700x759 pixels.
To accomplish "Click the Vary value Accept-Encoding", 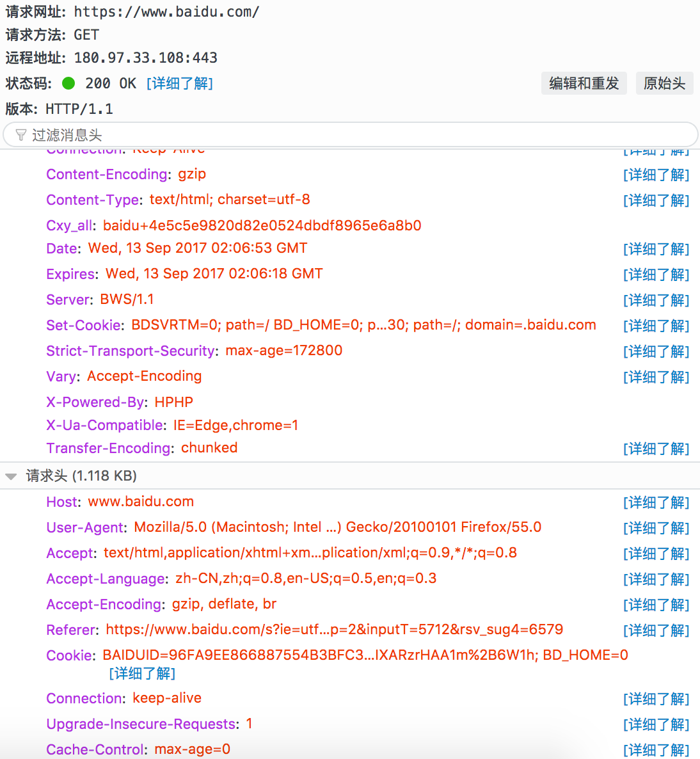I will point(144,376).
